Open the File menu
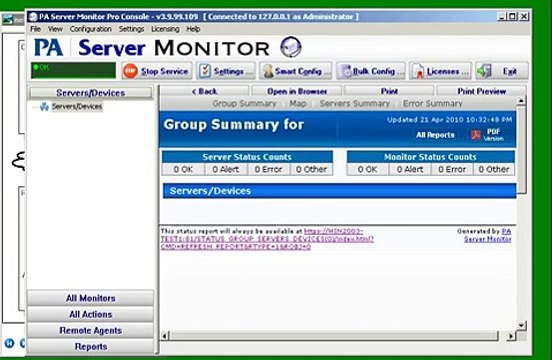 click(x=36, y=29)
